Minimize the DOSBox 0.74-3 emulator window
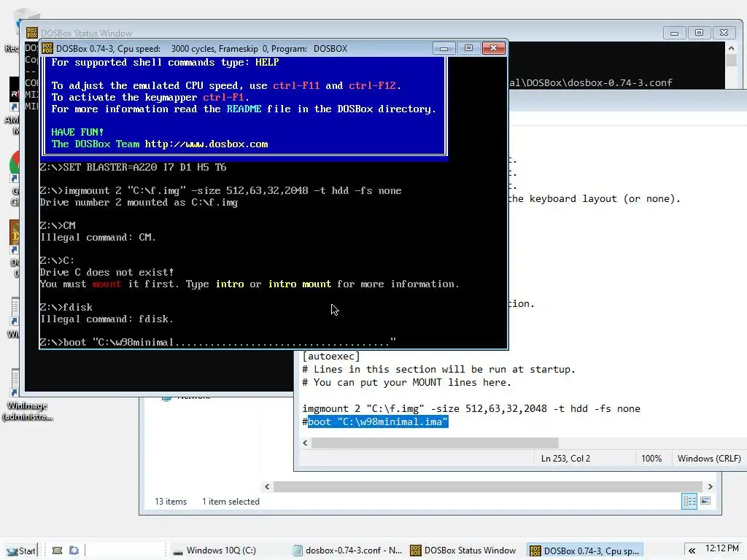This screenshot has height=560, width=747. click(x=444, y=48)
